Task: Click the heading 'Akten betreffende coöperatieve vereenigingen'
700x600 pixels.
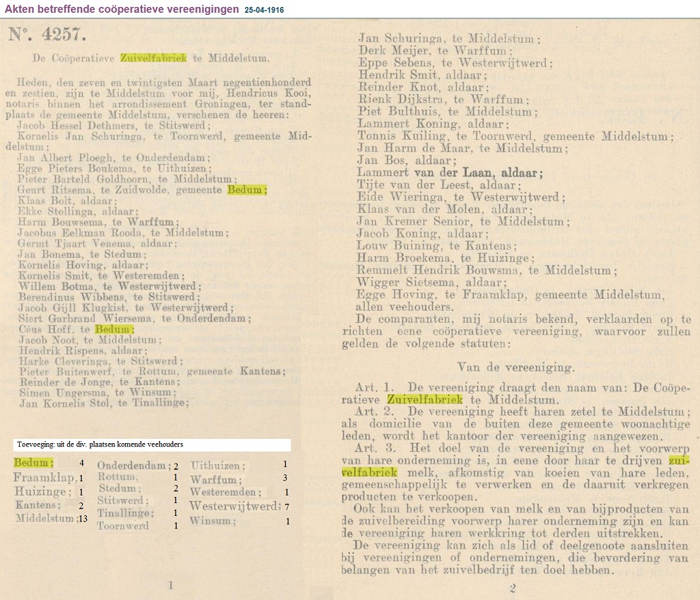Action: click(122, 9)
